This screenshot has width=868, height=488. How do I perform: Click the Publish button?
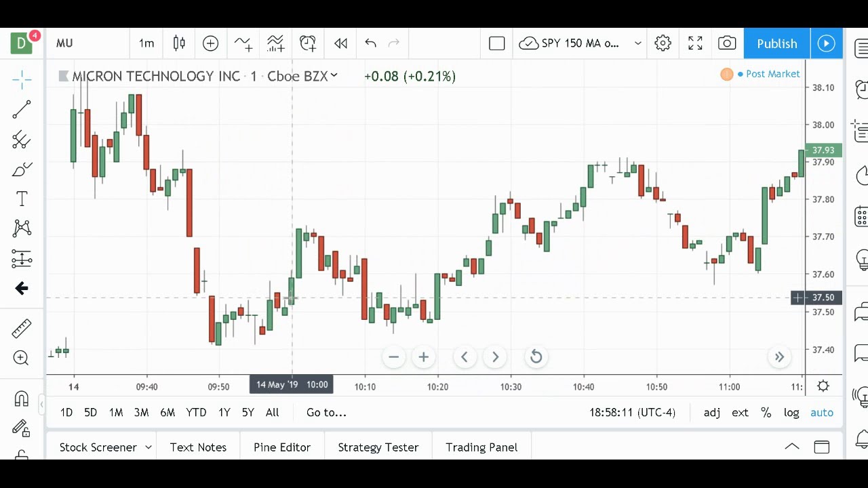777,43
